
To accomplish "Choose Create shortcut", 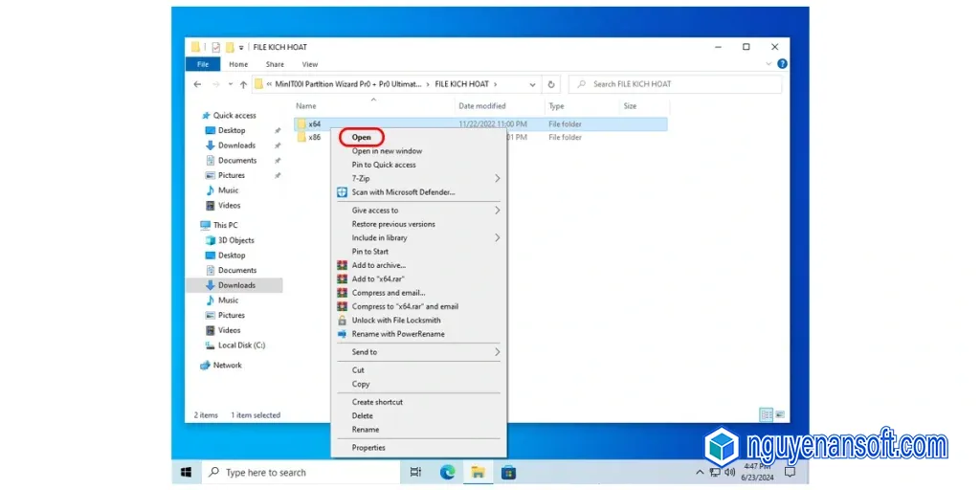I will (377, 402).
